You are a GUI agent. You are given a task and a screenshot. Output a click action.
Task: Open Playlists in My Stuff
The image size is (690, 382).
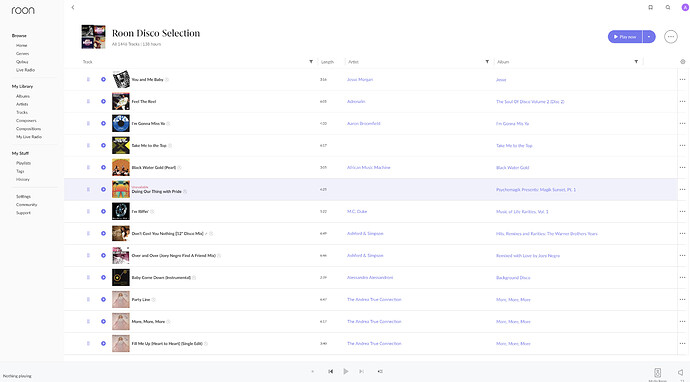pyautogui.click(x=23, y=163)
